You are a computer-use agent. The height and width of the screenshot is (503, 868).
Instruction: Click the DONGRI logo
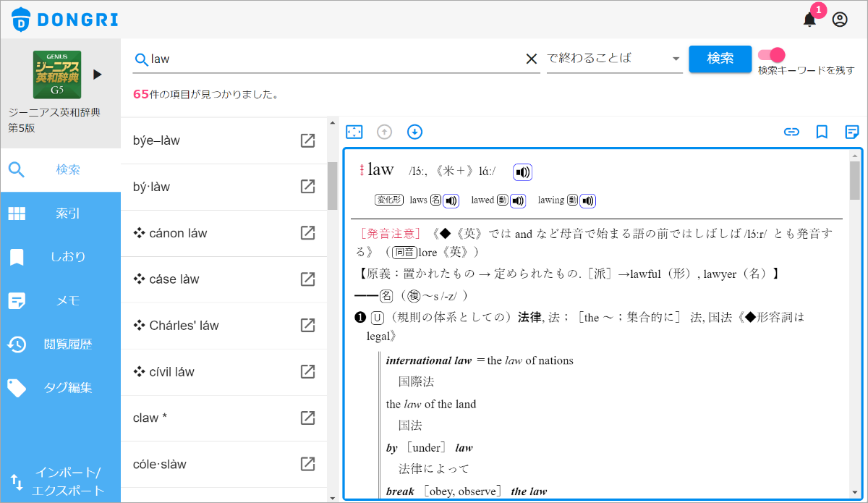click(x=65, y=20)
